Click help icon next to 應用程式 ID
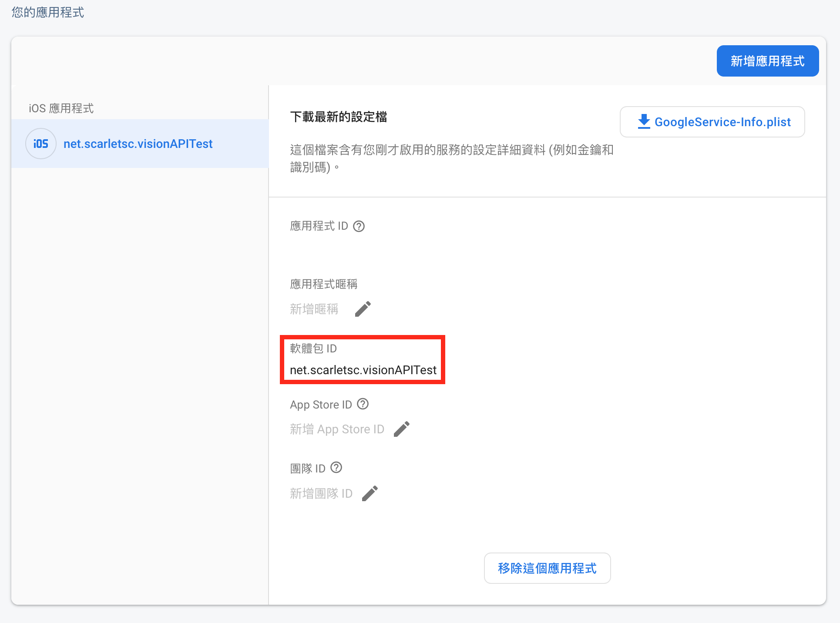 click(x=359, y=226)
